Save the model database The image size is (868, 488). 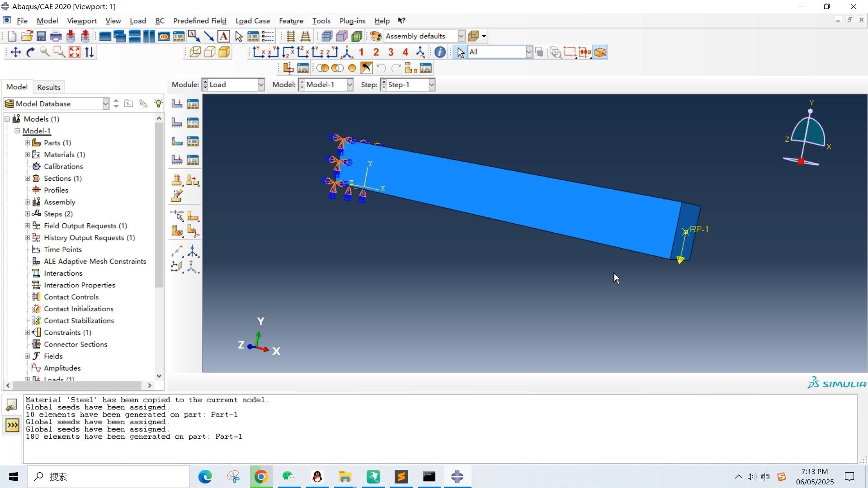[41, 37]
